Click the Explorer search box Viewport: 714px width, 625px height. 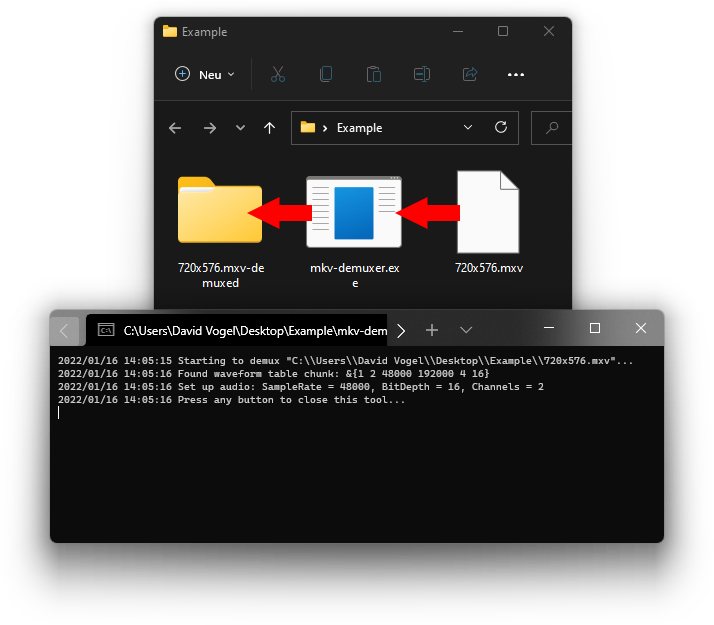pos(551,128)
